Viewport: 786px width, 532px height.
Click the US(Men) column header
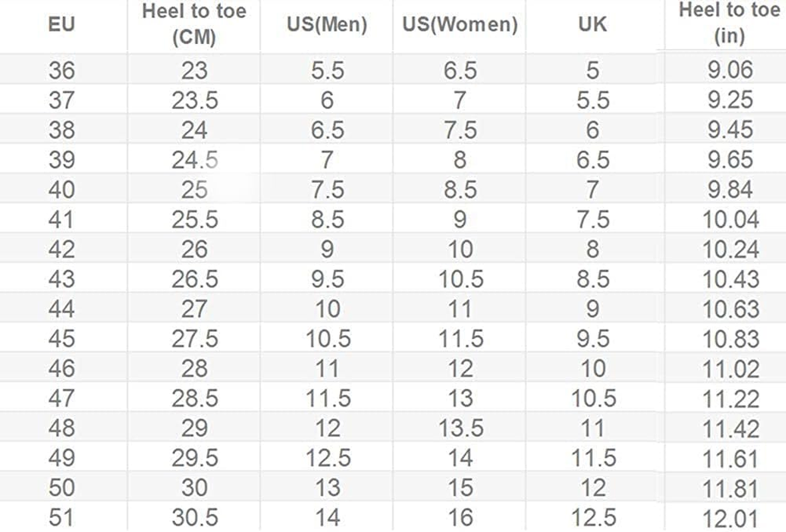(327, 25)
